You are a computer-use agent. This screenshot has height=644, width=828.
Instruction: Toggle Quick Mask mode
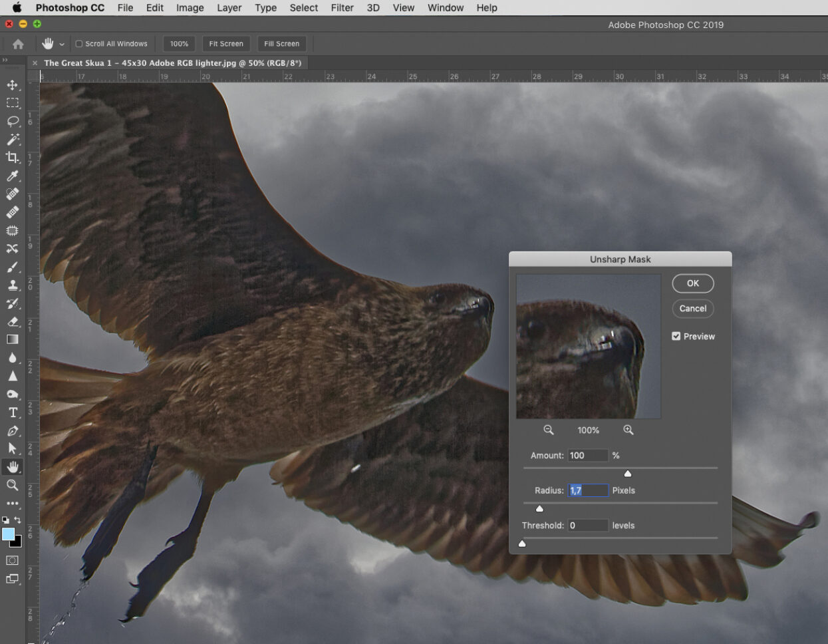tap(13, 560)
